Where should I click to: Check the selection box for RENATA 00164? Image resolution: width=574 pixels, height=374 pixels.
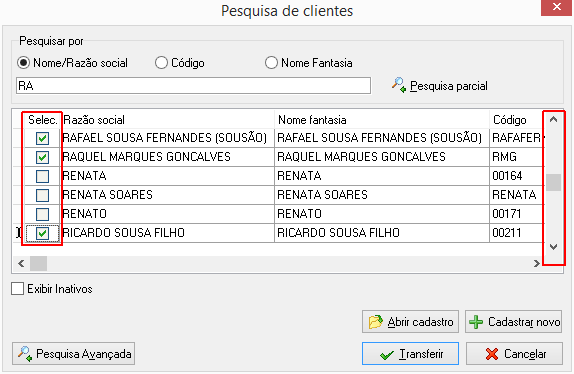42,176
